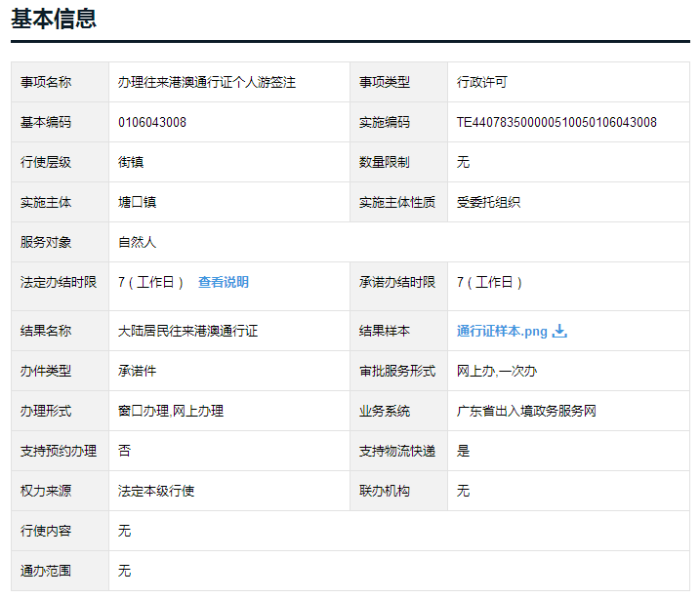Click the 支持物流快递 label cell

point(397,451)
